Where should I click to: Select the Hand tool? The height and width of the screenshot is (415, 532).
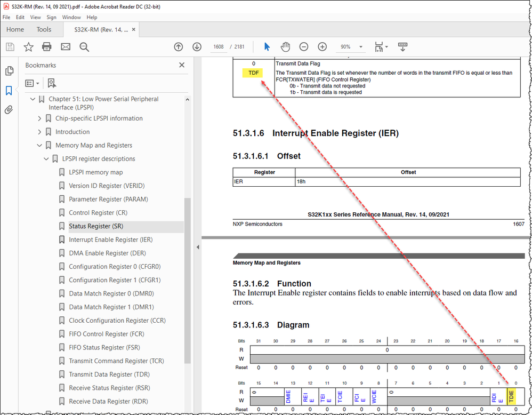[x=285, y=47]
